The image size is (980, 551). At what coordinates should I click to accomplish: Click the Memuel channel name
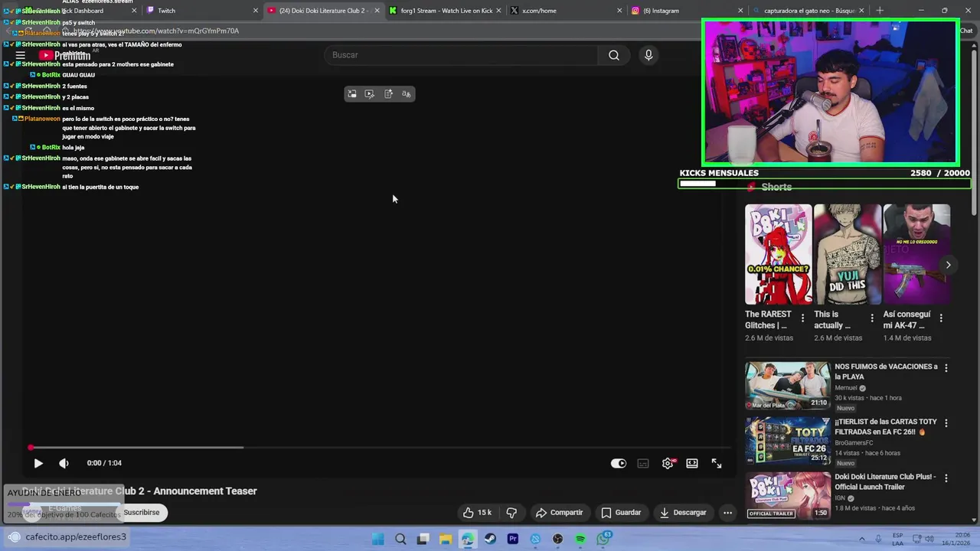point(846,388)
